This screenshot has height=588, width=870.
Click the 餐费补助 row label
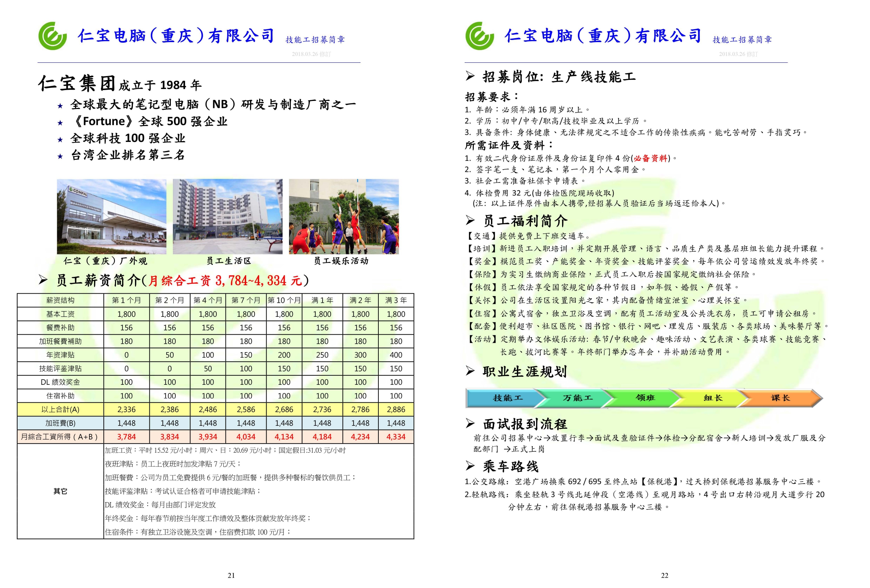[60, 328]
